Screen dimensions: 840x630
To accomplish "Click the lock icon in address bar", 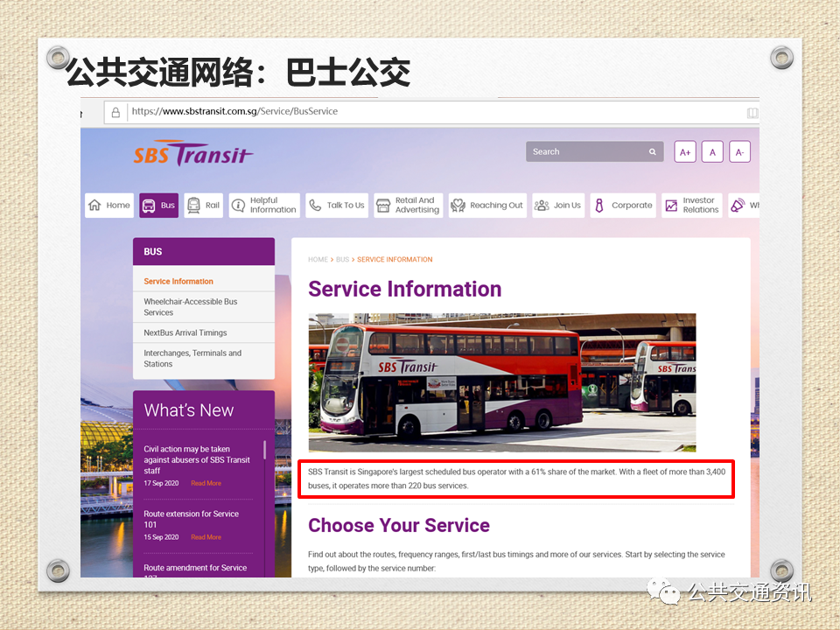I will coord(115,112).
